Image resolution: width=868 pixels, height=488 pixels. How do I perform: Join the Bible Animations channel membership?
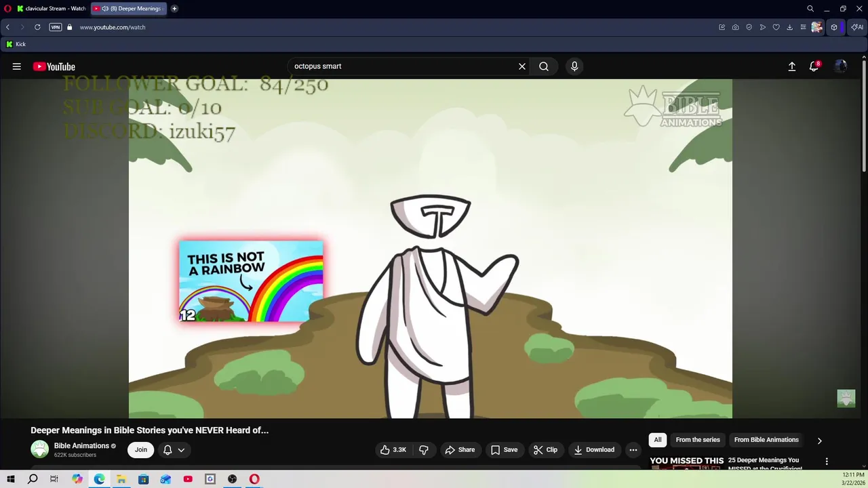pos(140,449)
